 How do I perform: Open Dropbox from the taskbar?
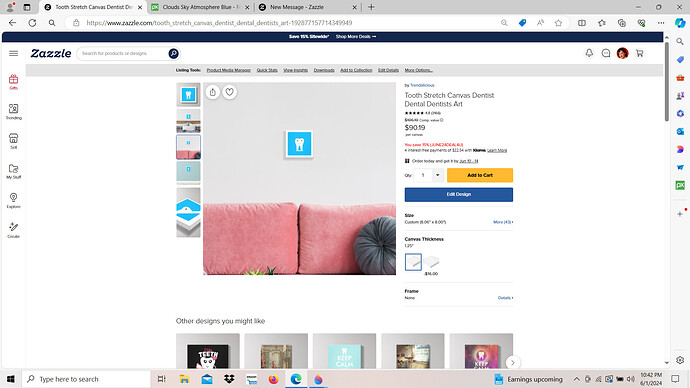[229, 379]
